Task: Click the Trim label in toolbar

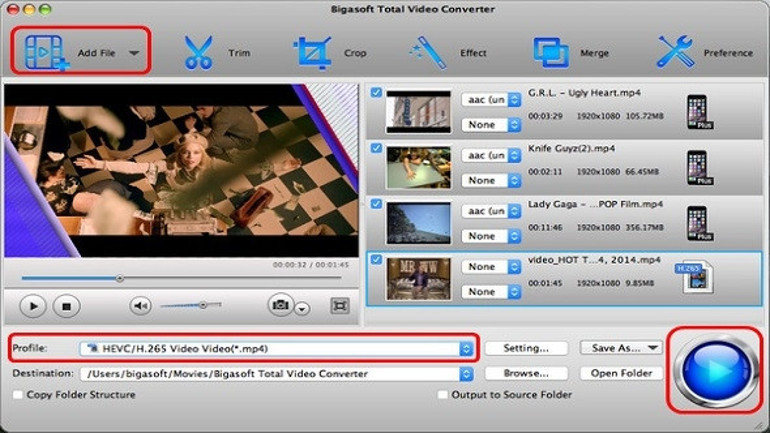Action: click(x=239, y=53)
